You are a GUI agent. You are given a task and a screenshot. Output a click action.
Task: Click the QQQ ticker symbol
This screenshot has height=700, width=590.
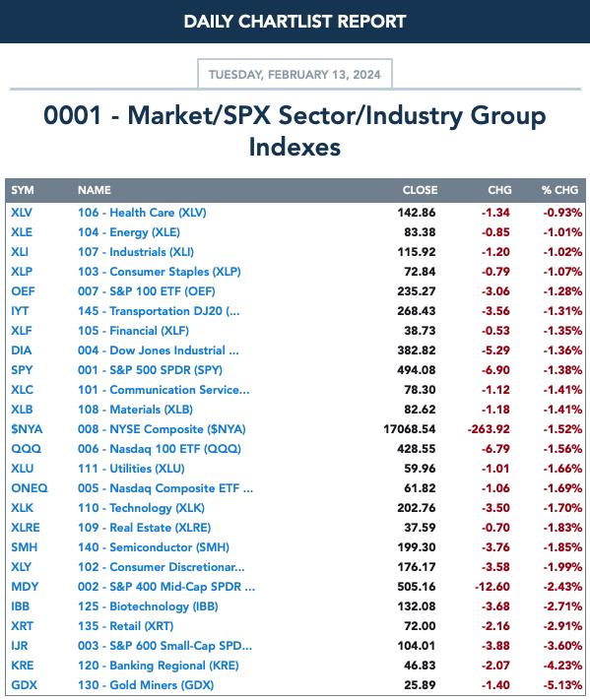(26, 449)
